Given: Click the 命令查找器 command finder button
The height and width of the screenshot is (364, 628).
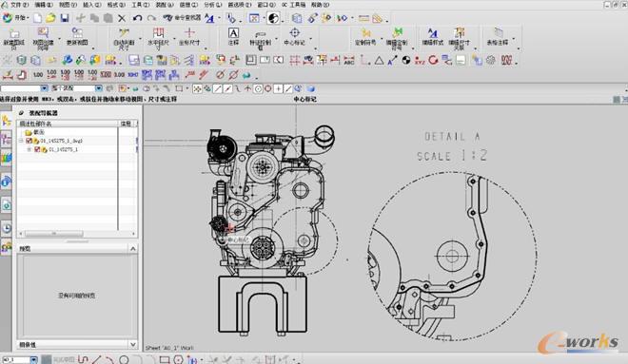Looking at the screenshot, I should click(183, 18).
